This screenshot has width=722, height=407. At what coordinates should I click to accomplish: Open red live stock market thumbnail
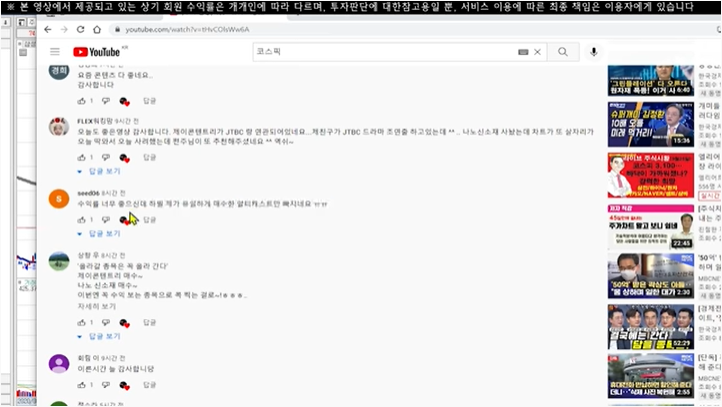[x=651, y=175]
